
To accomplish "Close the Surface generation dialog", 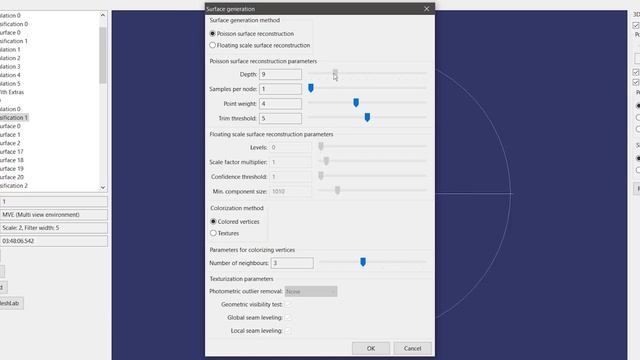I will click(427, 9).
